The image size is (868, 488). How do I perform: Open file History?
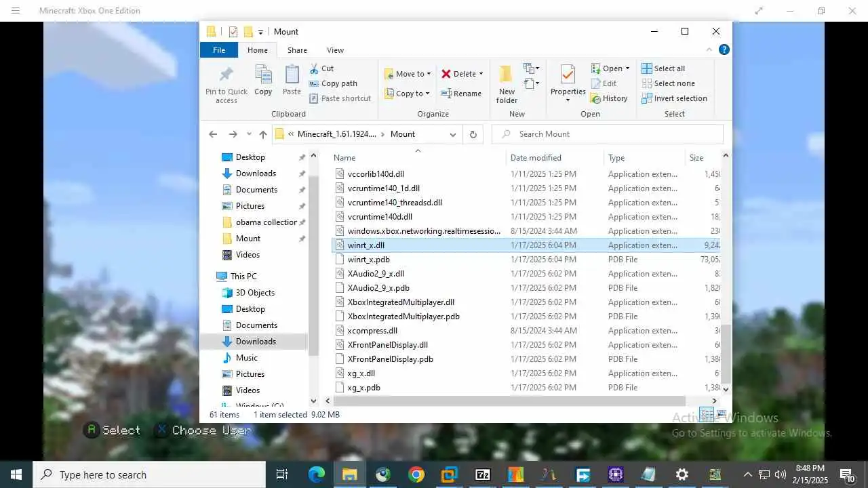click(609, 98)
